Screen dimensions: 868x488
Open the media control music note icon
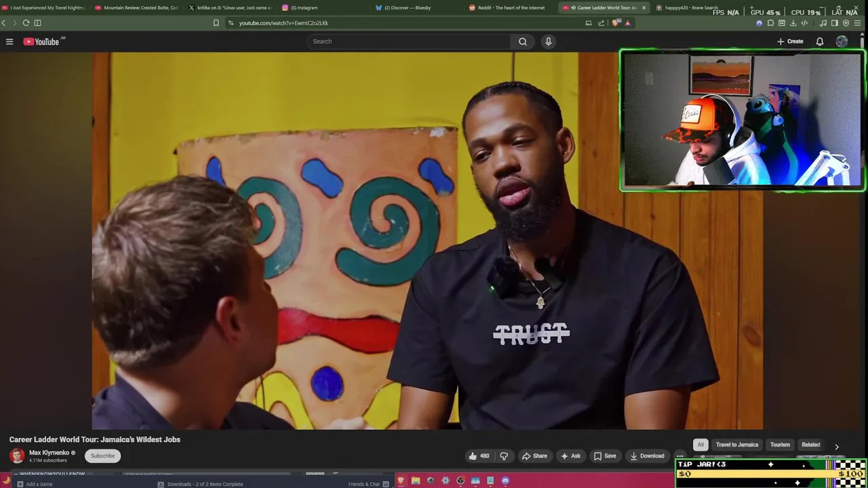pyautogui.click(x=823, y=23)
